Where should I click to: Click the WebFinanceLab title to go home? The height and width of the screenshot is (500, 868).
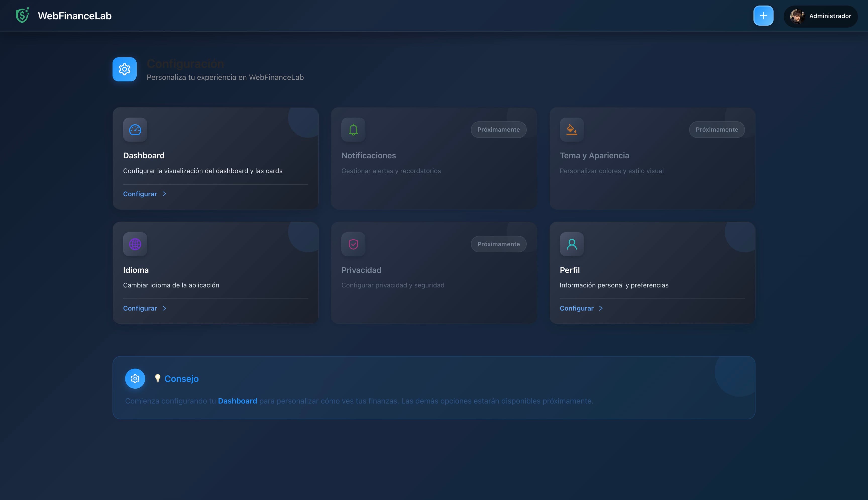[x=75, y=15]
